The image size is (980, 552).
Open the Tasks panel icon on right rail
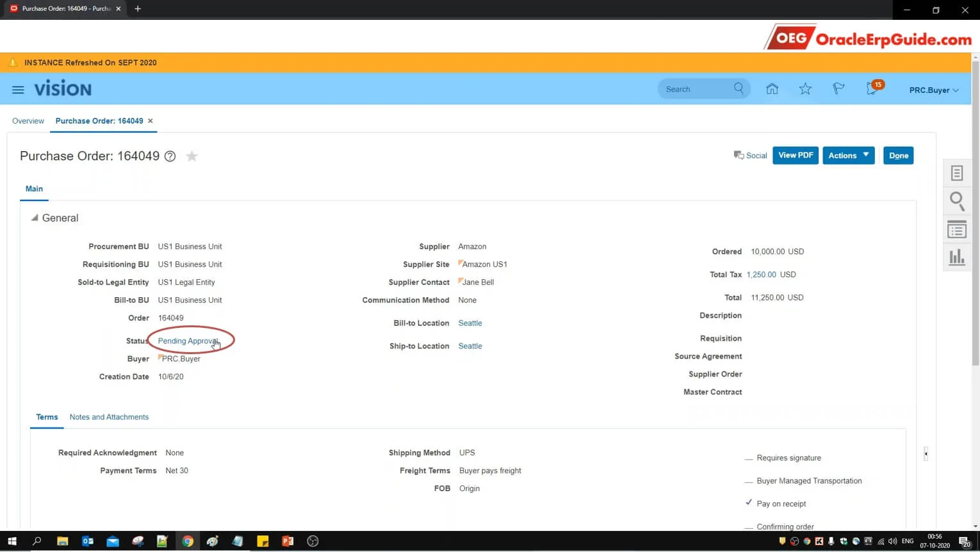click(x=957, y=173)
